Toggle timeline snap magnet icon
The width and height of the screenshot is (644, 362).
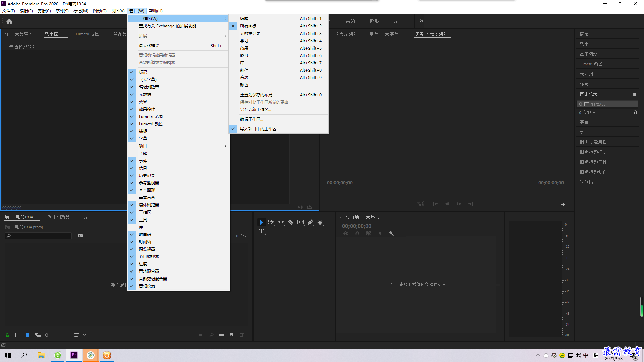pos(357,233)
